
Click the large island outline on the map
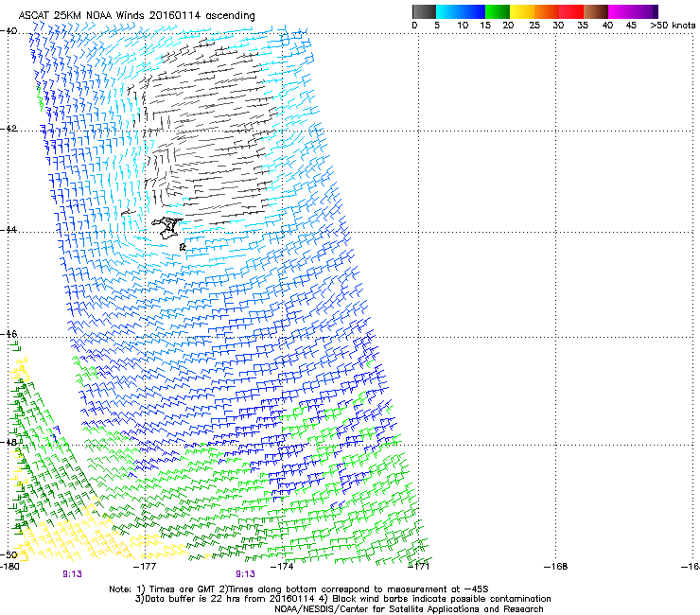click(167, 227)
